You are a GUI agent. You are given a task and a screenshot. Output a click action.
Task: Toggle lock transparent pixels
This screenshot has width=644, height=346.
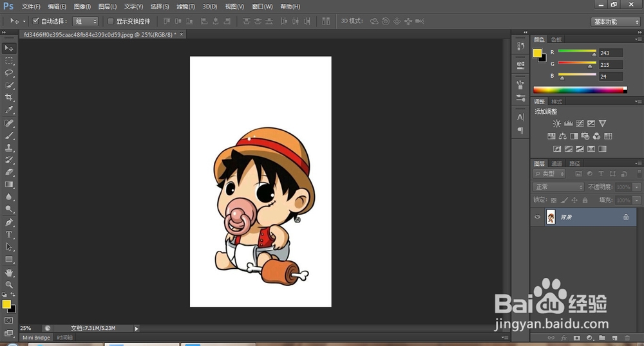[554, 201]
